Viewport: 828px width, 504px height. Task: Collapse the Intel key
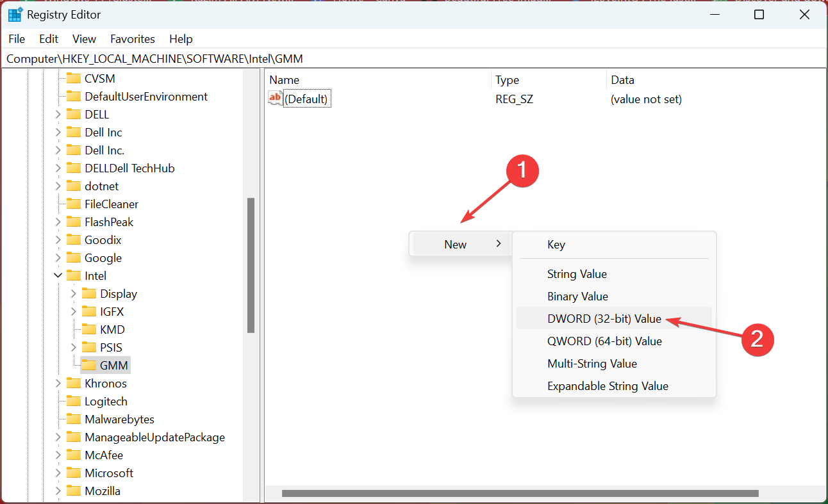pyautogui.click(x=58, y=276)
